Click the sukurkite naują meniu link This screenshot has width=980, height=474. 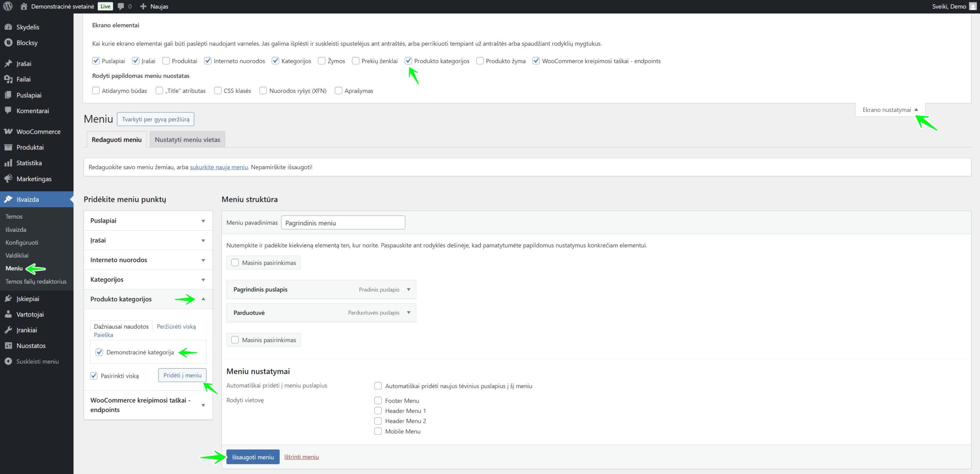click(219, 167)
